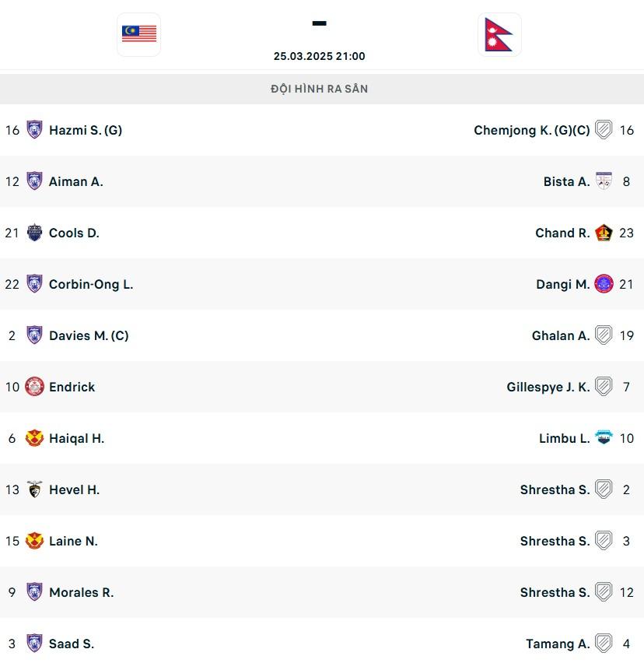This screenshot has width=644, height=663.
Task: Open player Tamang A.
Action: [x=558, y=644]
